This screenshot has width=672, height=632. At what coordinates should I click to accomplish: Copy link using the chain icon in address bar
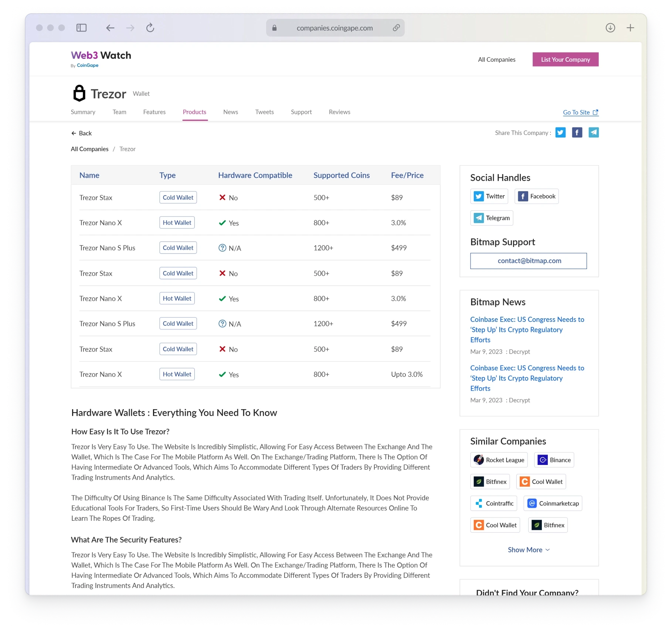[396, 28]
